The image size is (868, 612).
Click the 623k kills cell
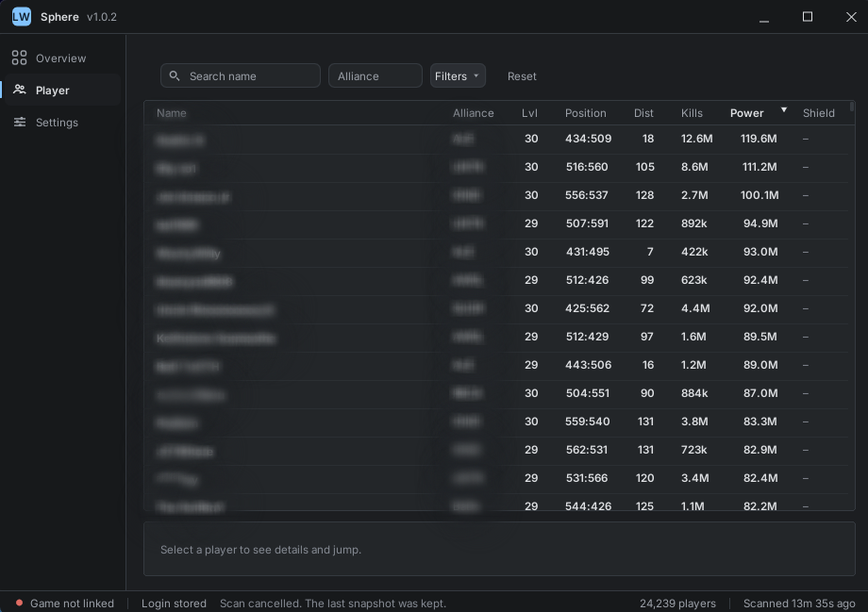pos(693,280)
